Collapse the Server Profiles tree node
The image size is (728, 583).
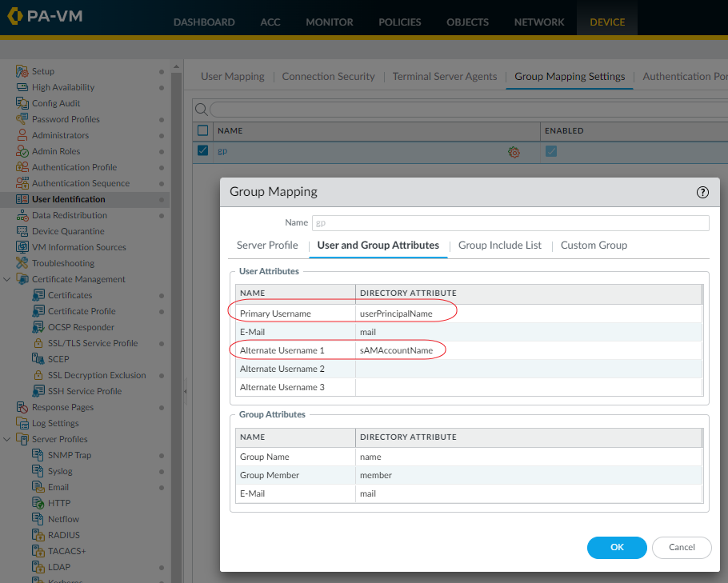7,439
